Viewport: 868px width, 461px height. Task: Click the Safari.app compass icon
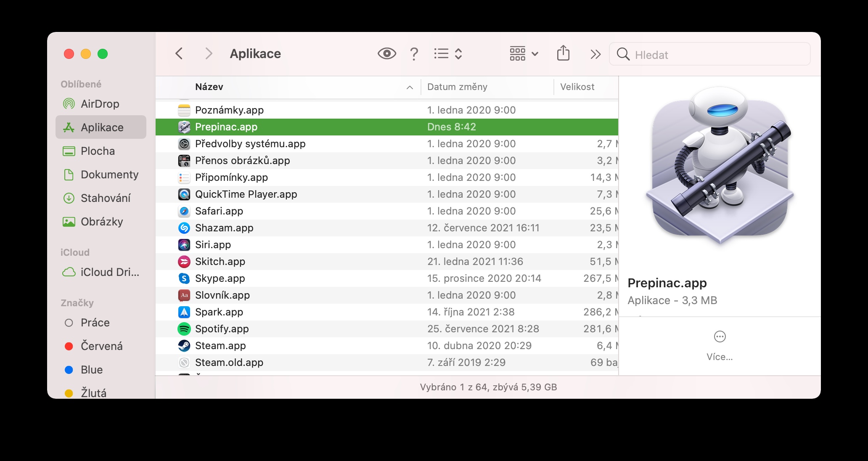tap(184, 211)
